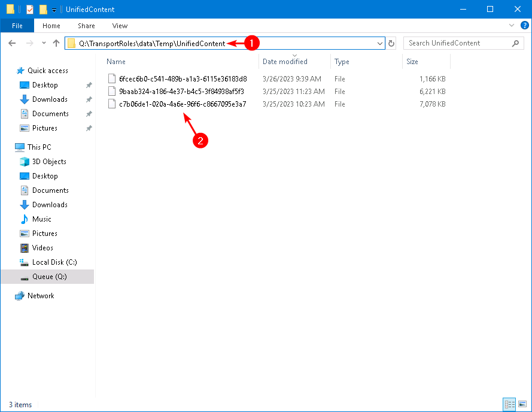Image resolution: width=532 pixels, height=412 pixels.
Task: Open pinned Pictures under Quick access
Action: [x=44, y=128]
